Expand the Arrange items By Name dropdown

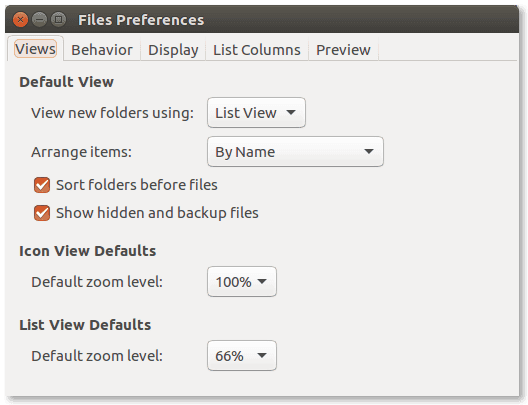pyautogui.click(x=295, y=151)
